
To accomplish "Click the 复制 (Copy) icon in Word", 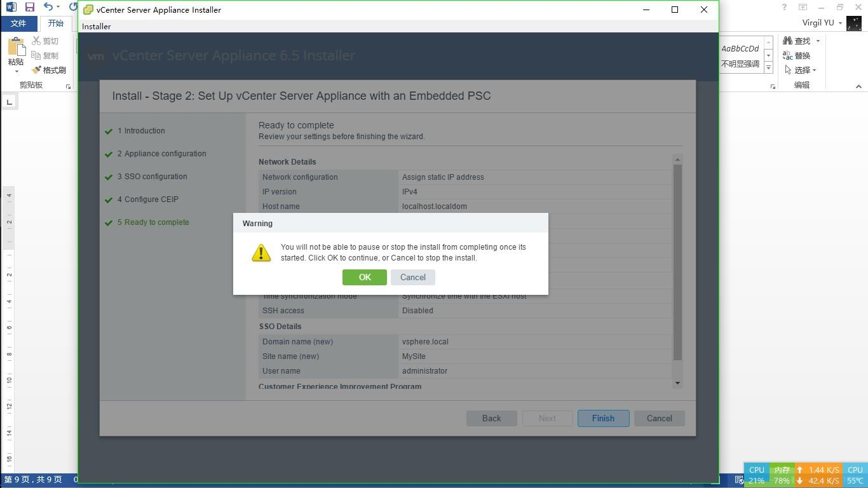I will coord(37,55).
